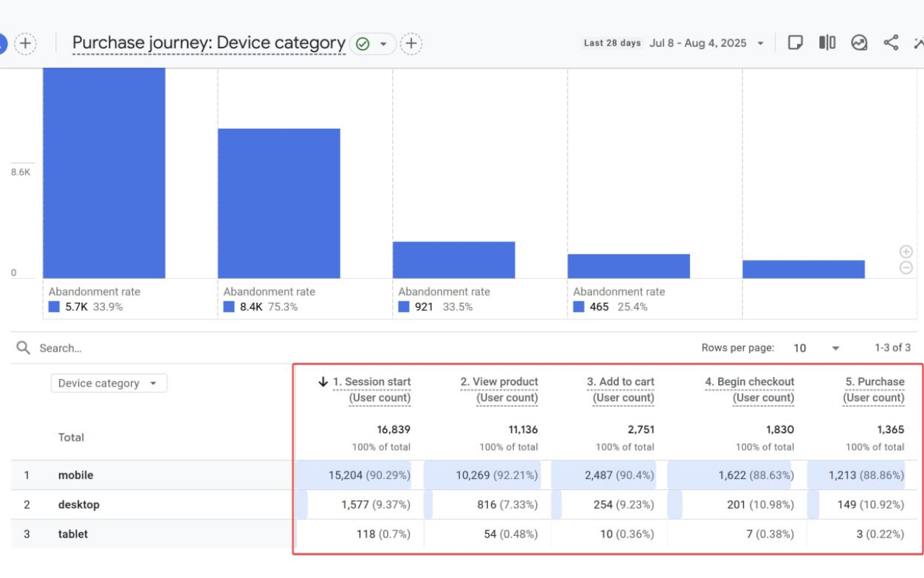Open the Device category dimension dropdown
Viewport: 924px width, 578px height.
[108, 383]
